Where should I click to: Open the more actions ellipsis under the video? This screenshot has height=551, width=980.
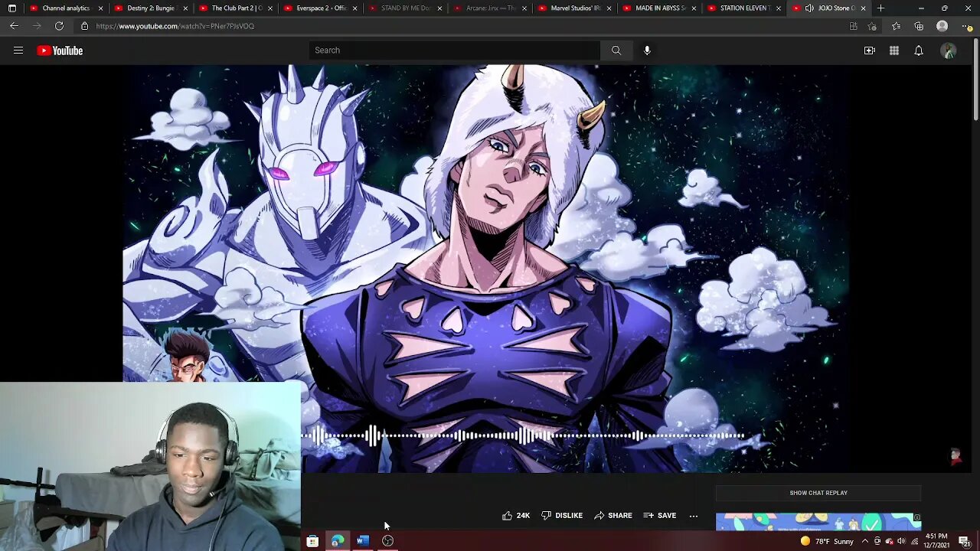(x=694, y=516)
